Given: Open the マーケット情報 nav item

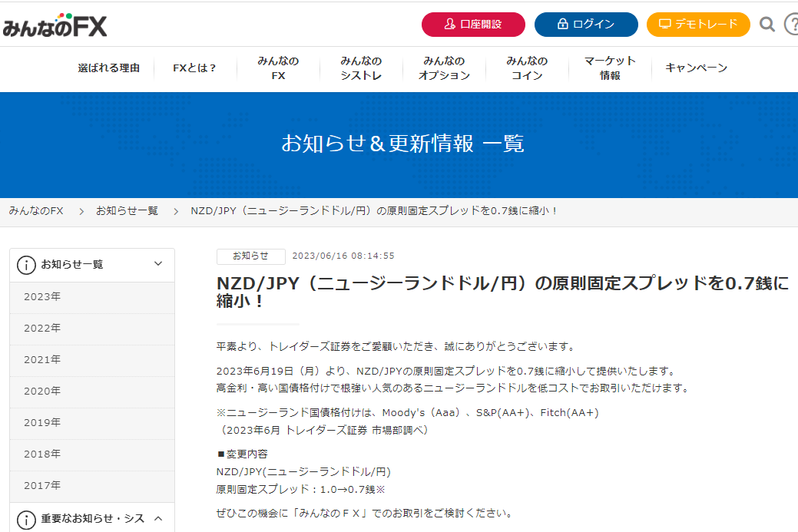Looking at the screenshot, I should pos(610,68).
